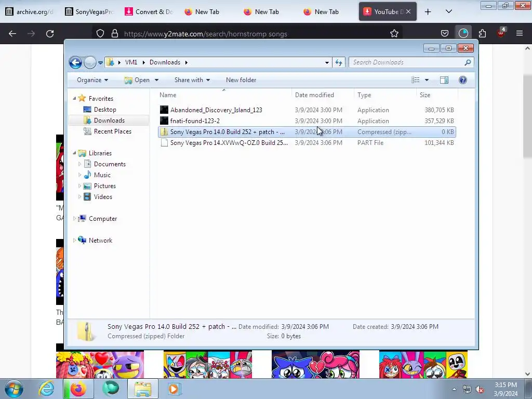Click the Open toolbar button
The height and width of the screenshot is (399, 532).
point(137,80)
